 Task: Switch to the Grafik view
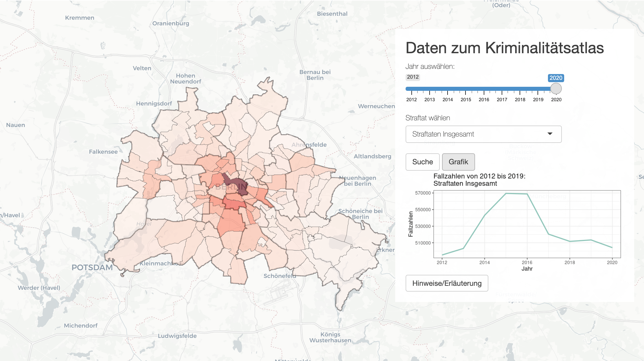(x=458, y=162)
